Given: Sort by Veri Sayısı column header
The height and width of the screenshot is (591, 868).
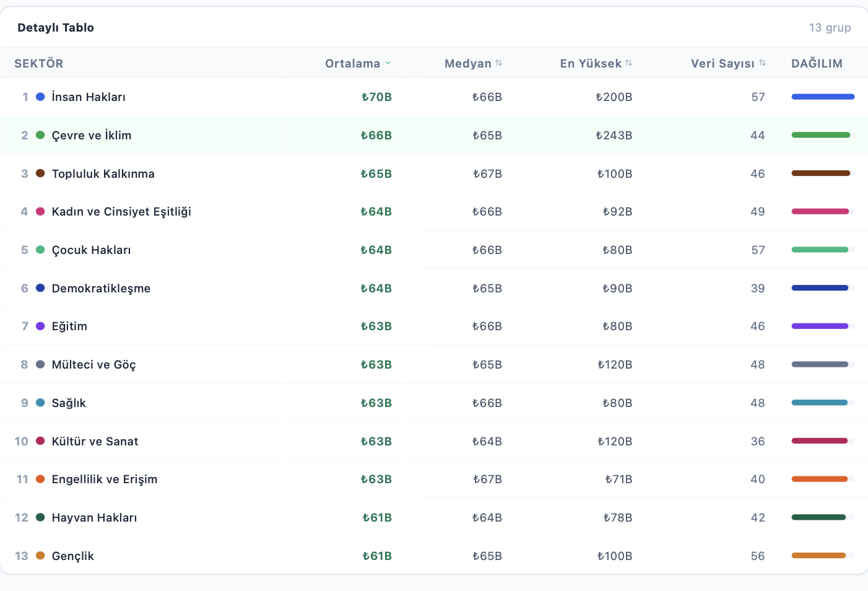Looking at the screenshot, I should tap(728, 63).
